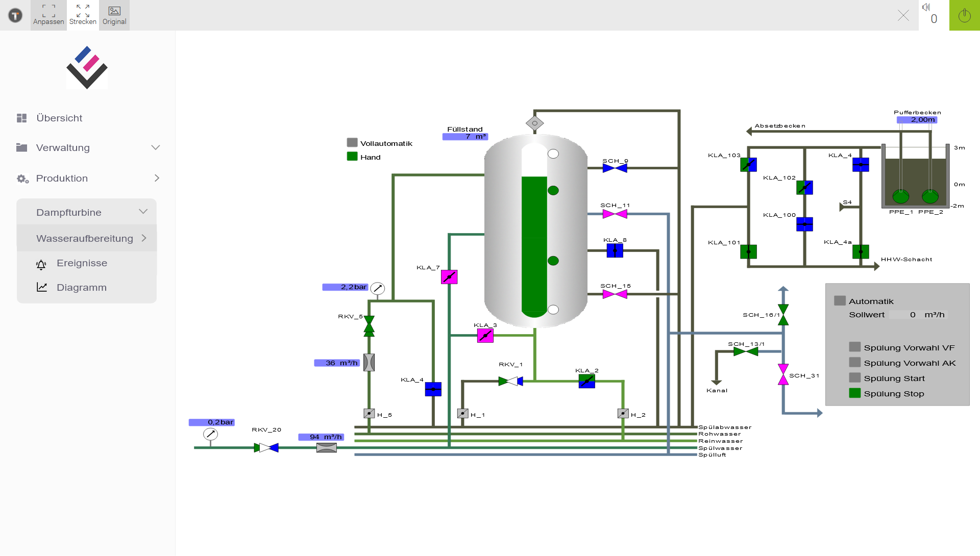Select the RKV_5 green control valve

(x=369, y=326)
